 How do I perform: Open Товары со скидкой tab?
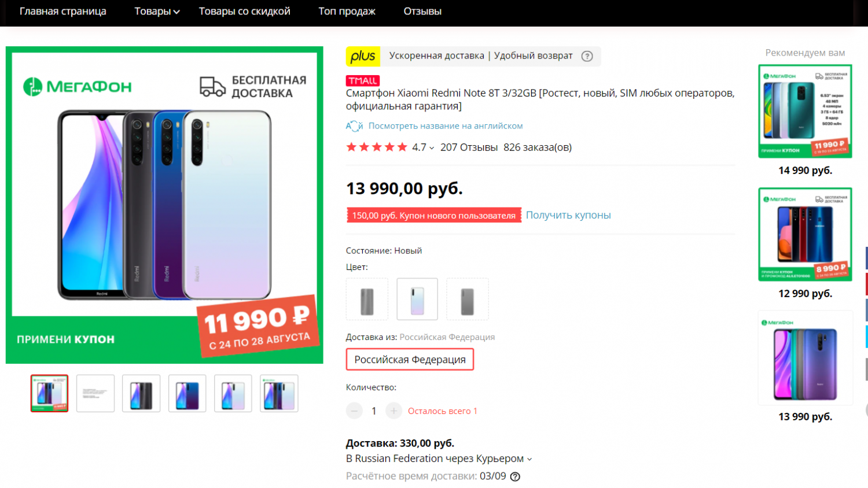point(244,12)
